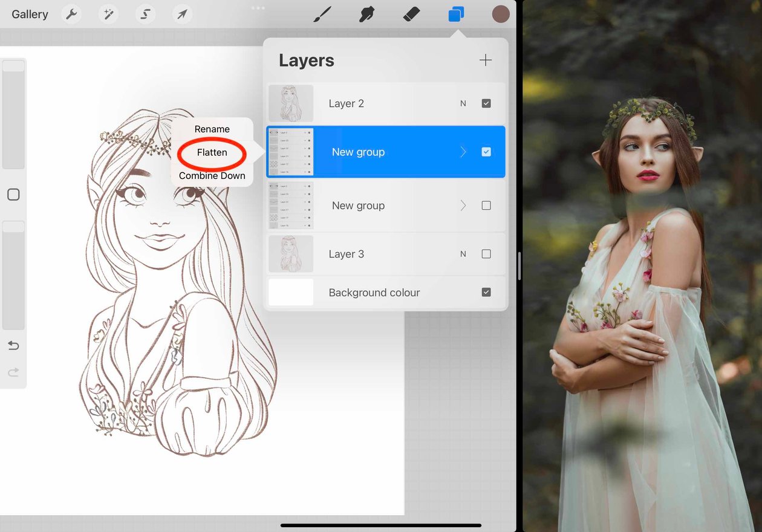Toggle Background colour visibility checkbox
Image resolution: width=762 pixels, height=532 pixels.
[486, 292]
